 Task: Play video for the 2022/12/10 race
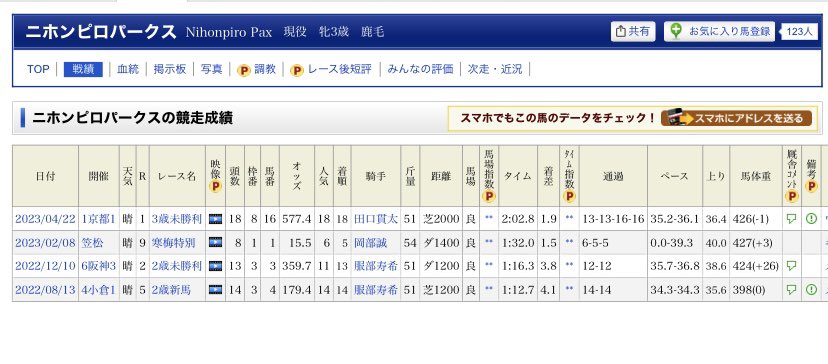click(x=215, y=266)
